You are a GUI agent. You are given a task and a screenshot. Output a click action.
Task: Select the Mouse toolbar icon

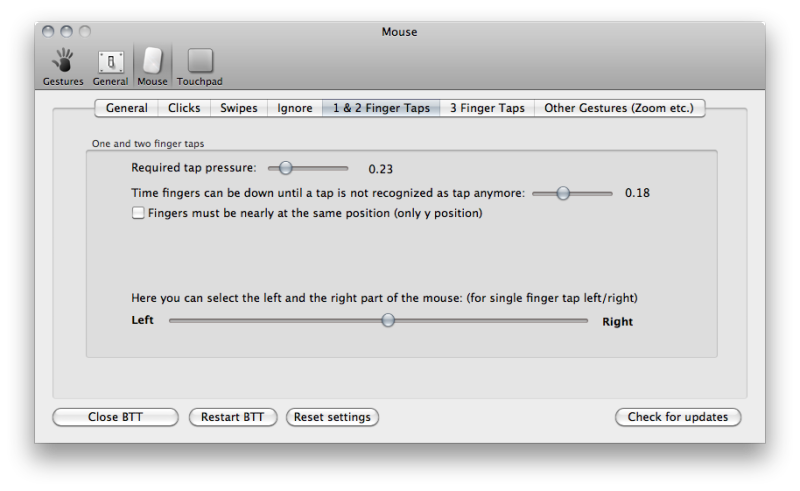pyautogui.click(x=153, y=61)
